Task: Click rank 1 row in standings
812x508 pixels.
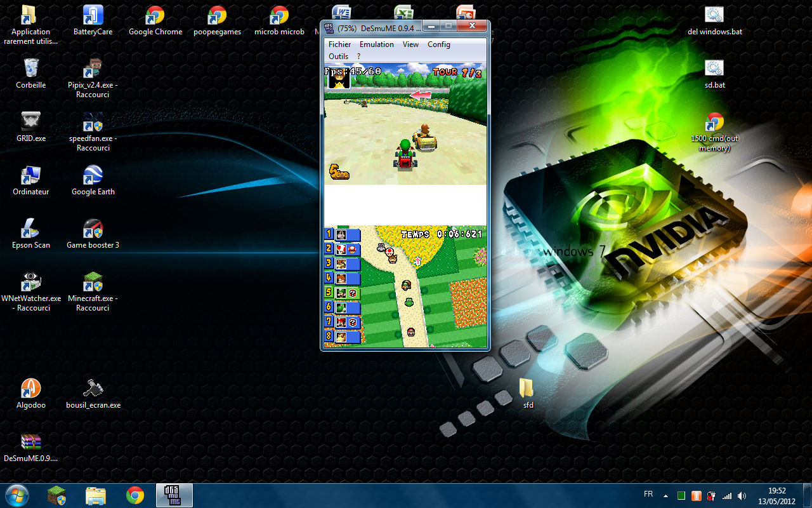Action: click(x=343, y=234)
